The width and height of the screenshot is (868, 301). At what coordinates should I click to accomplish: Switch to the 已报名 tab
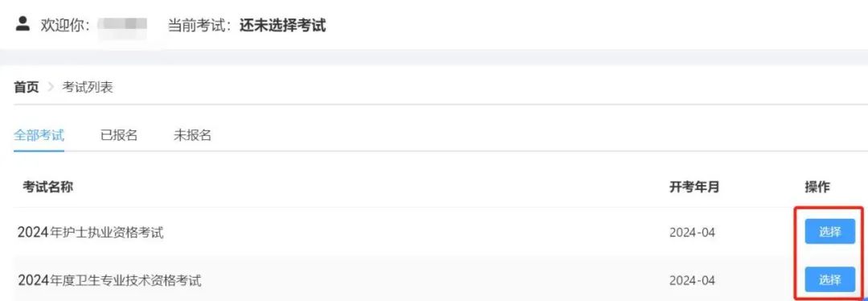119,134
